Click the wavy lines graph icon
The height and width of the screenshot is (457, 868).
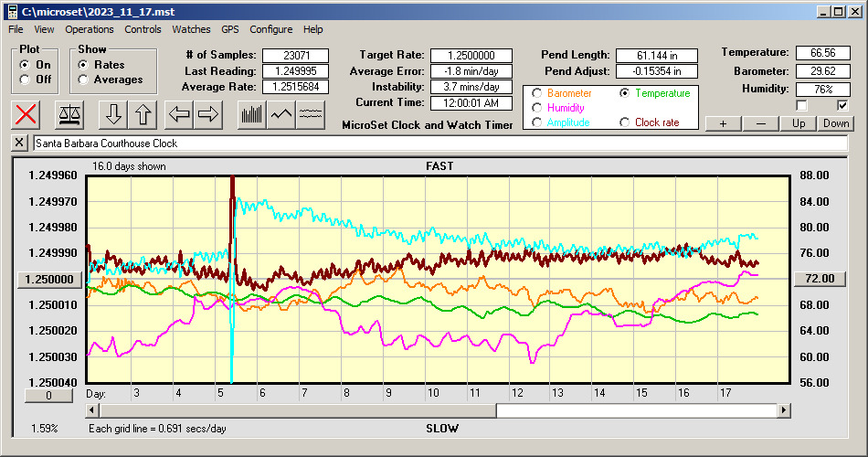click(x=312, y=114)
